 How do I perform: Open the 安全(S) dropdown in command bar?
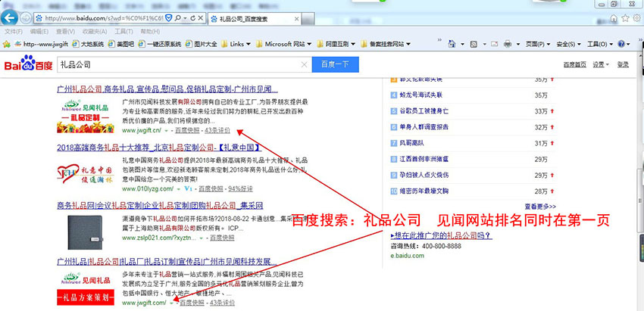click(x=569, y=44)
